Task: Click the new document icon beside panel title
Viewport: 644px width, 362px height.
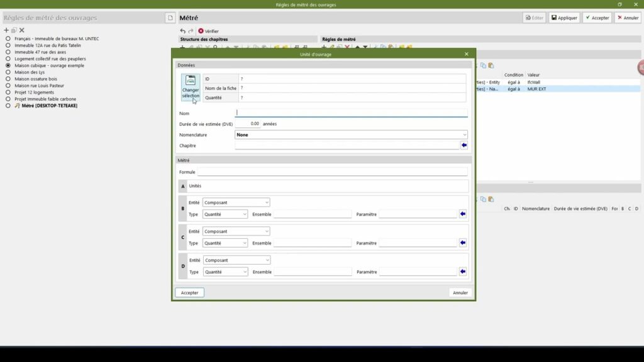Action: coord(169,18)
